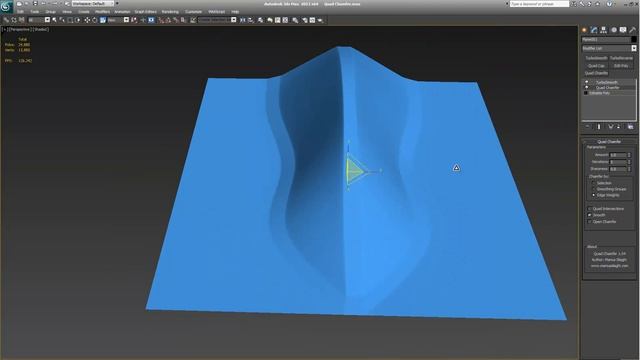
Task: Select the Rotate transform tool
Action: coord(94,20)
